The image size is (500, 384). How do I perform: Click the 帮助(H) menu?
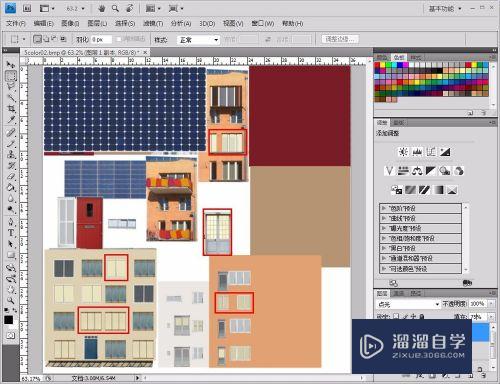[x=292, y=23]
